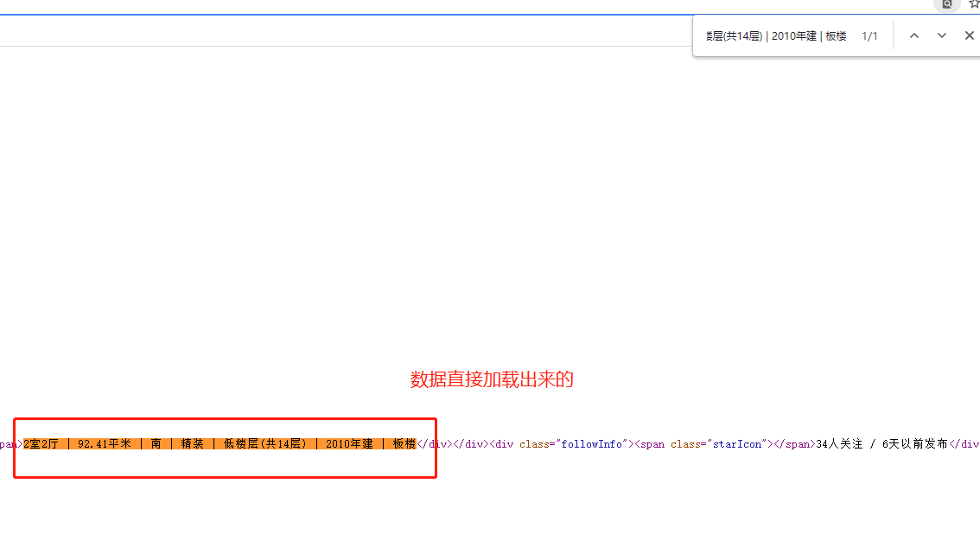This screenshot has width=980, height=560.
Task: Click the highlighted text 2室2厅
Action: click(41, 443)
